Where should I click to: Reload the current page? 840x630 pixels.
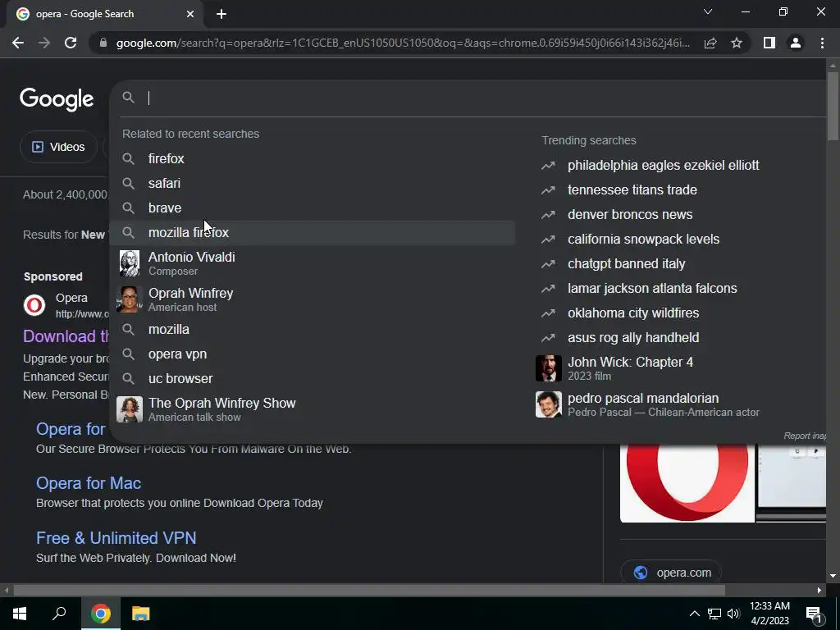tap(71, 43)
